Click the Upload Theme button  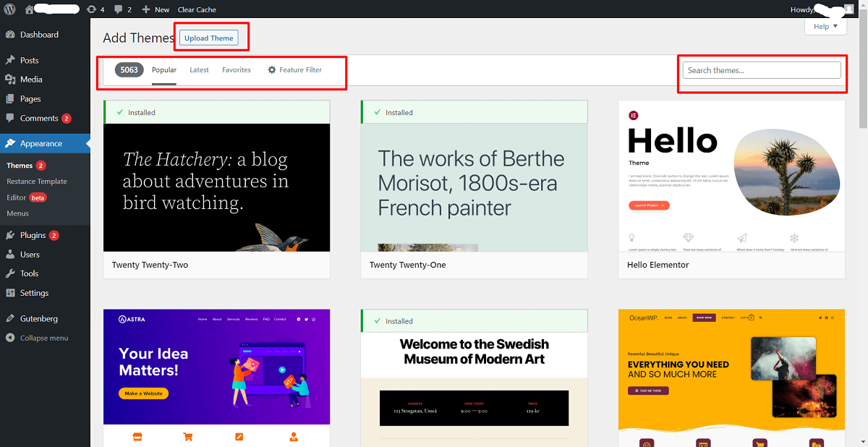click(x=208, y=38)
